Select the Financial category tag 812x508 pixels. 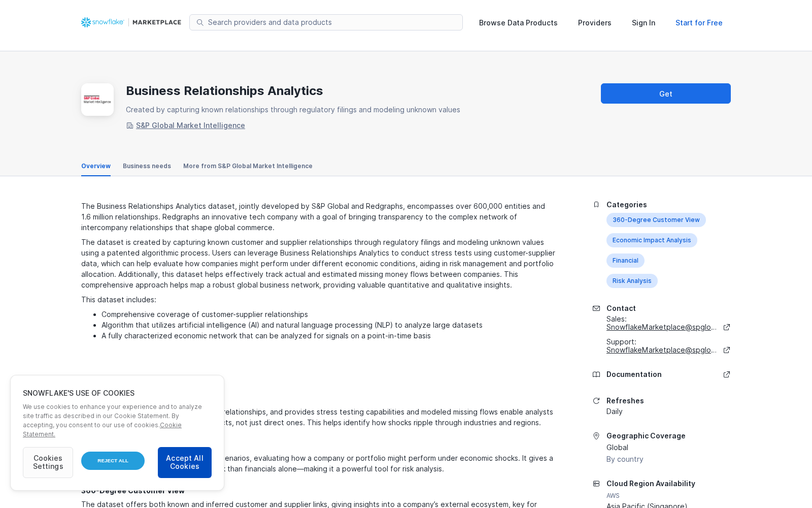click(625, 261)
